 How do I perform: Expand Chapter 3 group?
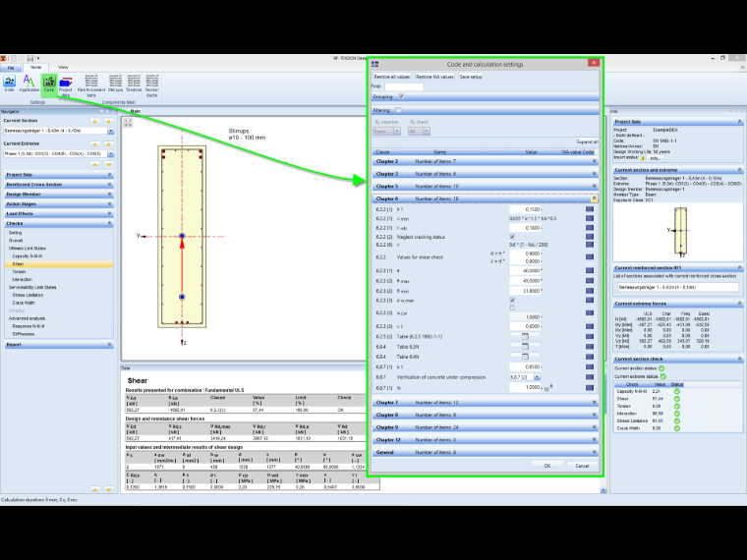[594, 174]
